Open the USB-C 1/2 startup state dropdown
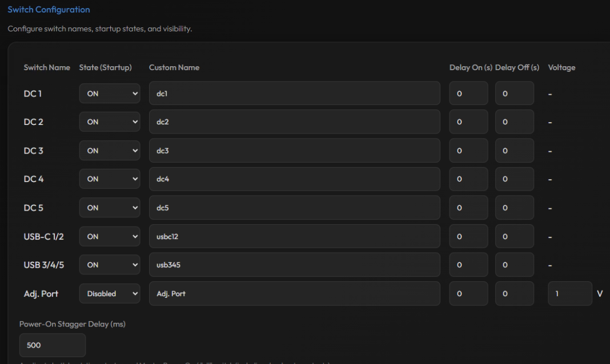The width and height of the screenshot is (610, 364). pos(110,236)
